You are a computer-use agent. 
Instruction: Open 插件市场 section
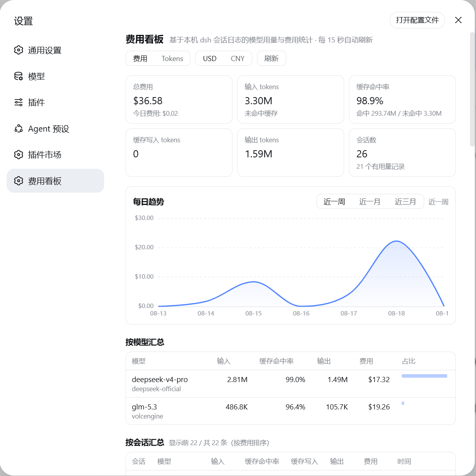(55, 155)
